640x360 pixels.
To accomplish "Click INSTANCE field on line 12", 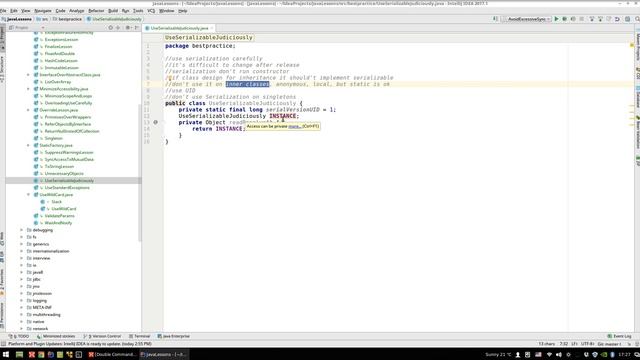I will [282, 116].
